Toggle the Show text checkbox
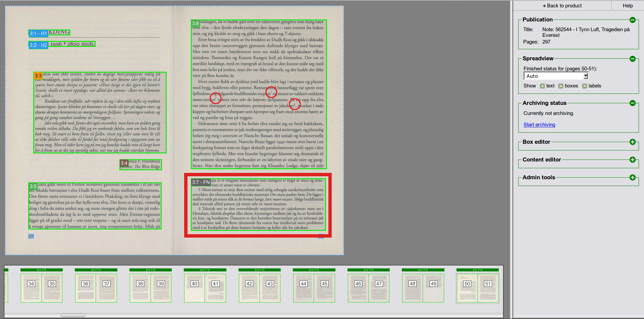Image resolution: width=644 pixels, height=319 pixels. (542, 86)
